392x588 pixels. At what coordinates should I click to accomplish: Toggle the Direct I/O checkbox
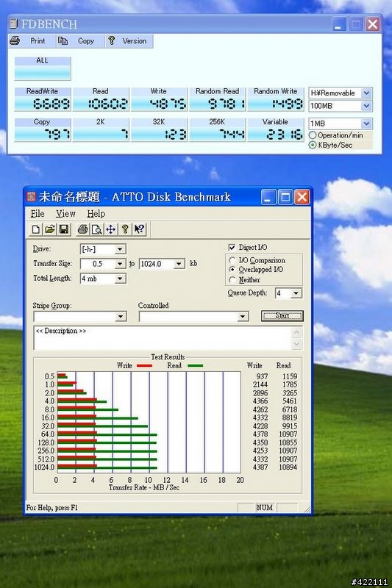(232, 248)
